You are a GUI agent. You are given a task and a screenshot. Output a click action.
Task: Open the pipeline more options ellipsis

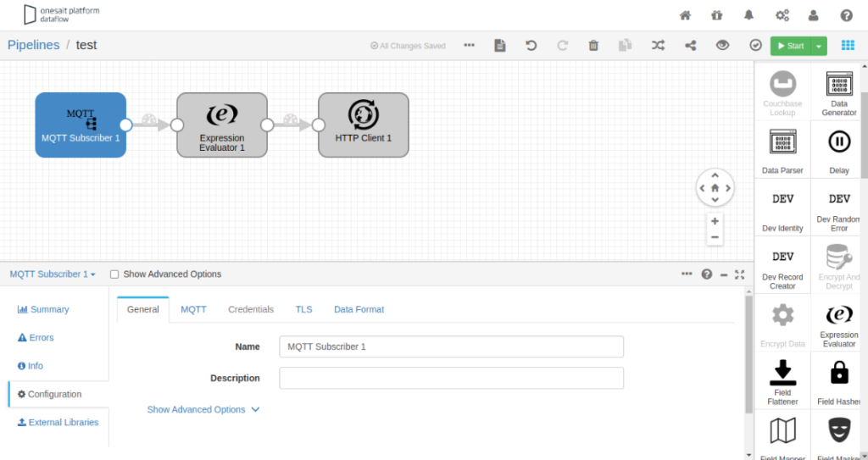[469, 46]
